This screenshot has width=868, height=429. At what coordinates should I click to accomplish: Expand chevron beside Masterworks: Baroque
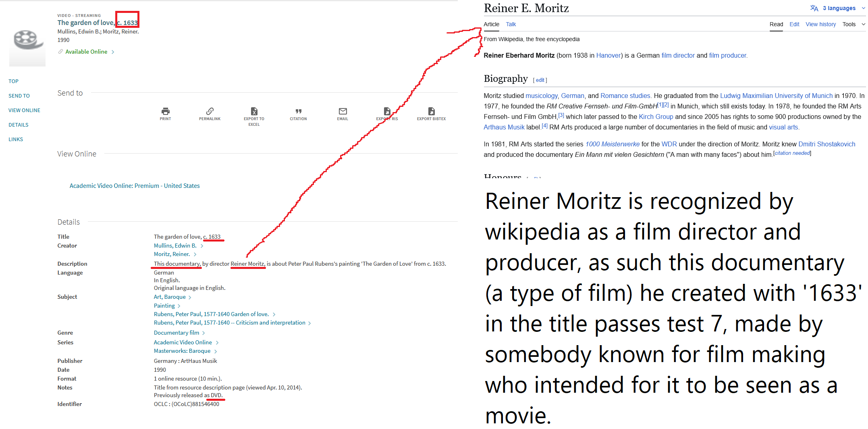click(x=216, y=351)
